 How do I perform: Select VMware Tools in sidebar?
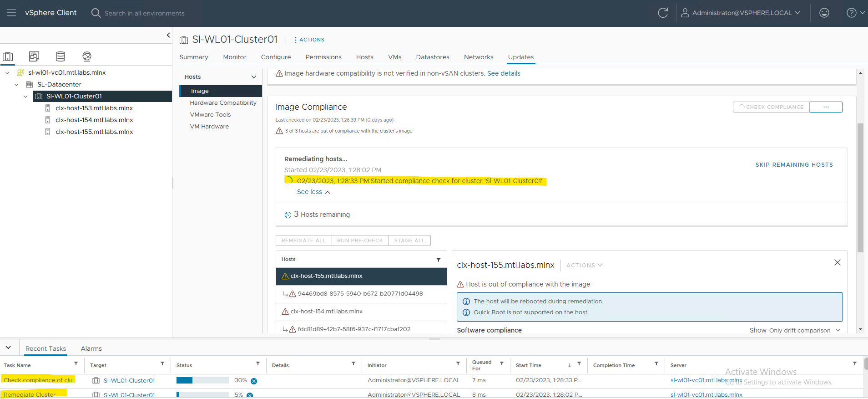pyautogui.click(x=210, y=115)
